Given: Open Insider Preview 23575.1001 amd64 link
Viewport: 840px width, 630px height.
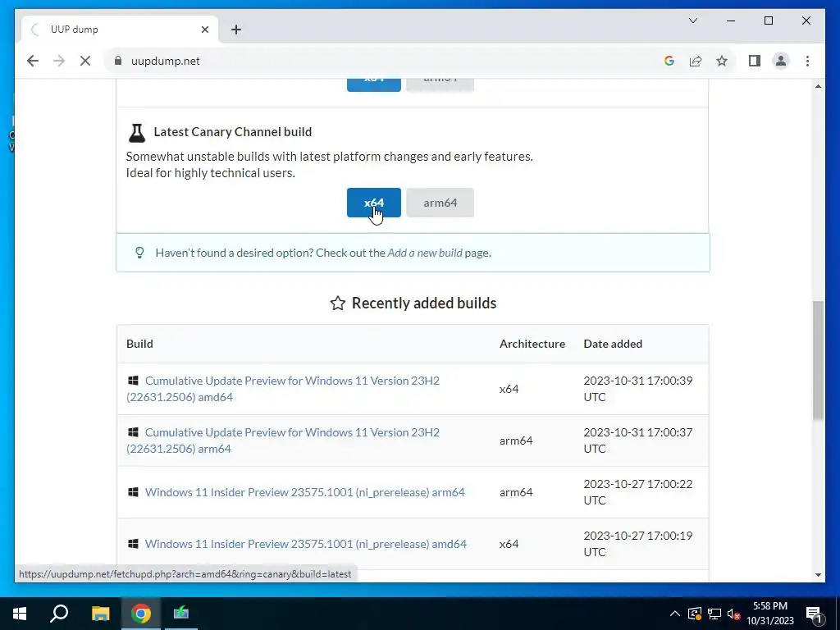Looking at the screenshot, I should point(306,544).
